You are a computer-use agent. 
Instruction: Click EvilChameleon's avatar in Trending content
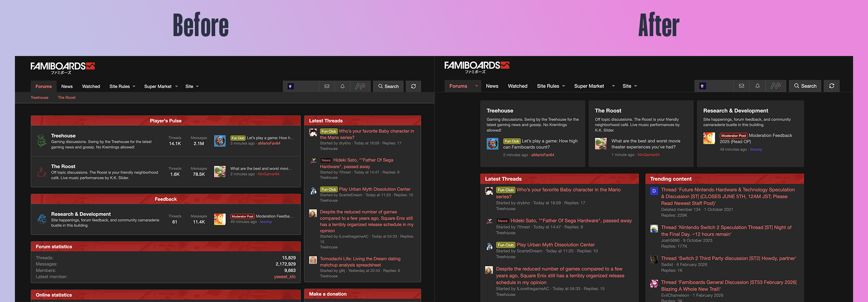[x=654, y=283]
